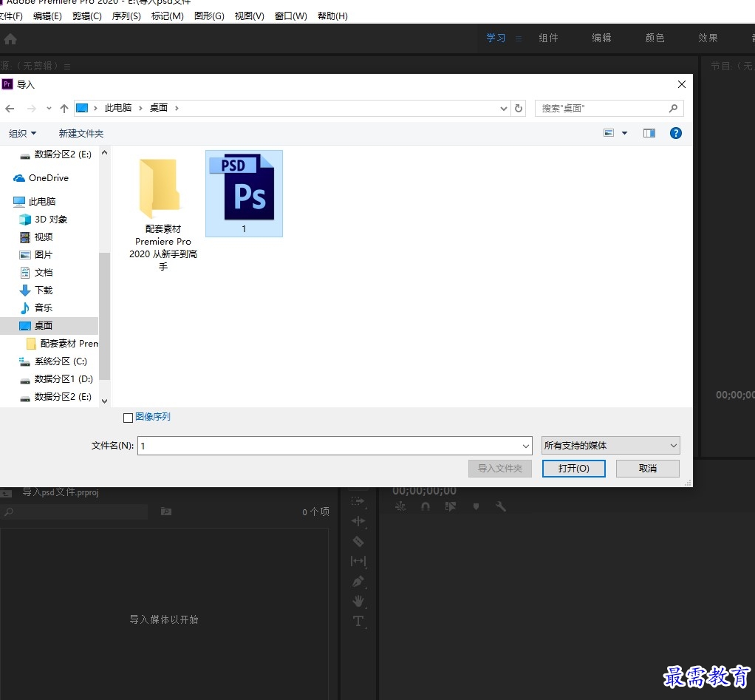Screen dimensions: 755x700
Task: Select the Pen tool
Action: (x=358, y=582)
